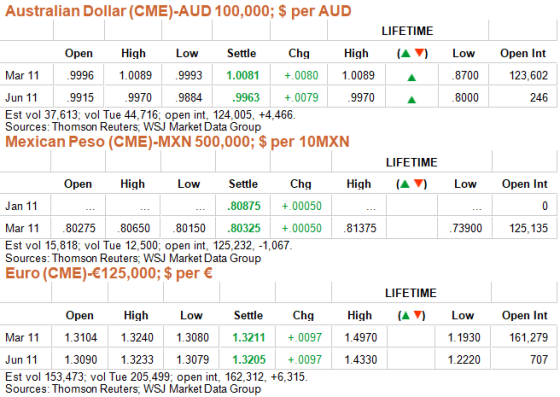Select the Mexican Peso Jan 11 row label
Image resolution: width=560 pixels, height=397 pixels.
pyautogui.click(x=21, y=206)
